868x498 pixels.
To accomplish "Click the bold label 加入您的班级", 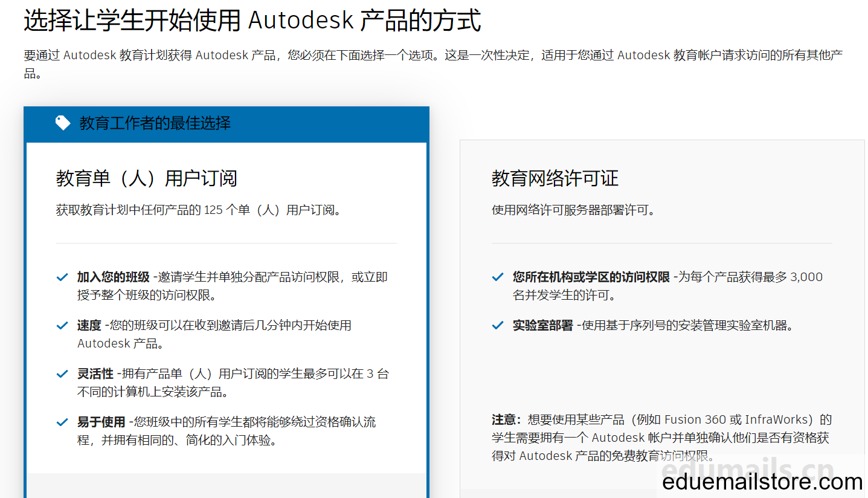I will tap(114, 277).
